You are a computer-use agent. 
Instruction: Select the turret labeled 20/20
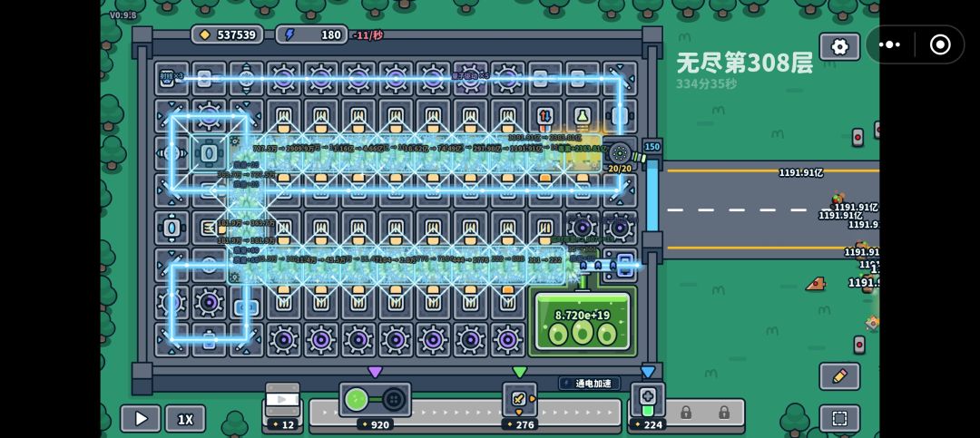[620, 153]
